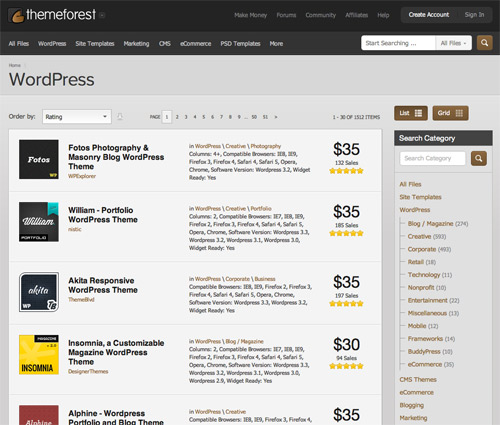Open the Insomnia theme thumbnail
500x425 pixels.
click(39, 354)
